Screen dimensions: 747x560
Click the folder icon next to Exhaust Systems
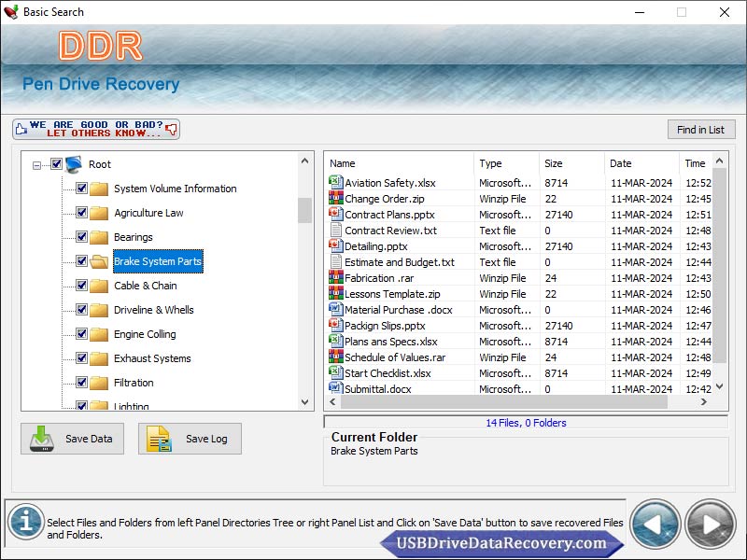tap(99, 358)
